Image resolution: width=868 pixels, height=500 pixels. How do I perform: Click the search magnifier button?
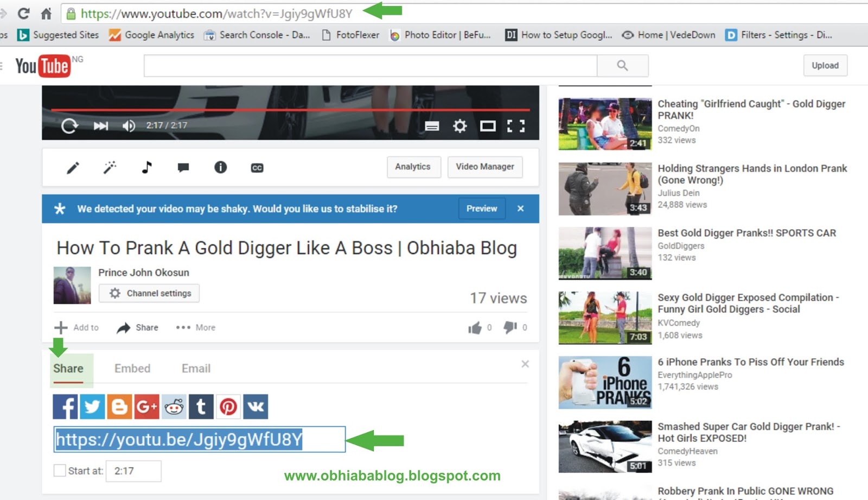click(x=622, y=66)
